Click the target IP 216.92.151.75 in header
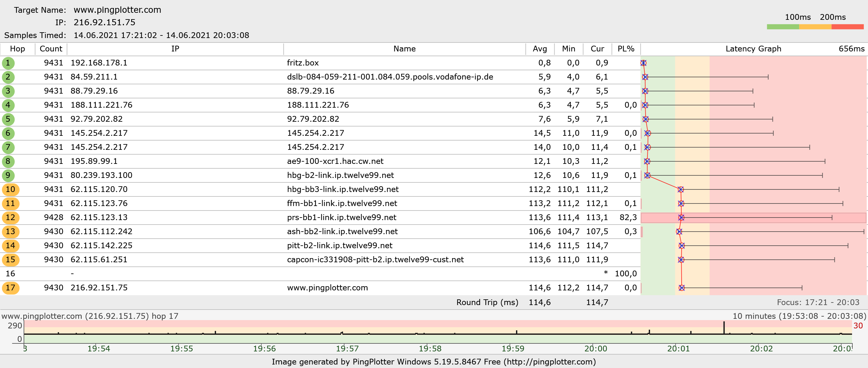The height and width of the screenshot is (368, 868). coord(104,22)
